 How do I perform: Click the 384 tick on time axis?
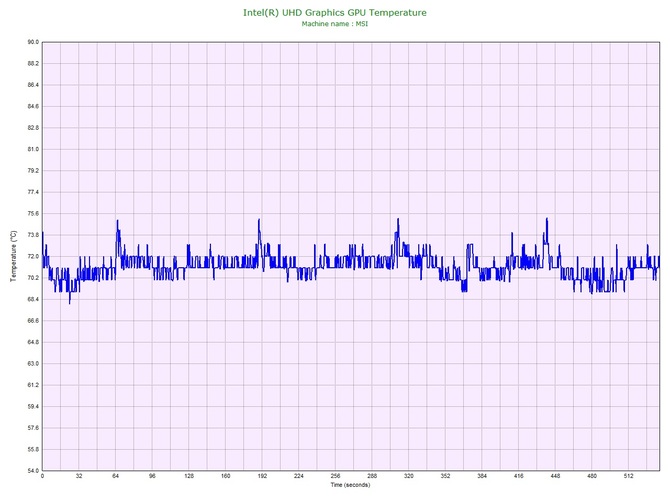(x=482, y=476)
